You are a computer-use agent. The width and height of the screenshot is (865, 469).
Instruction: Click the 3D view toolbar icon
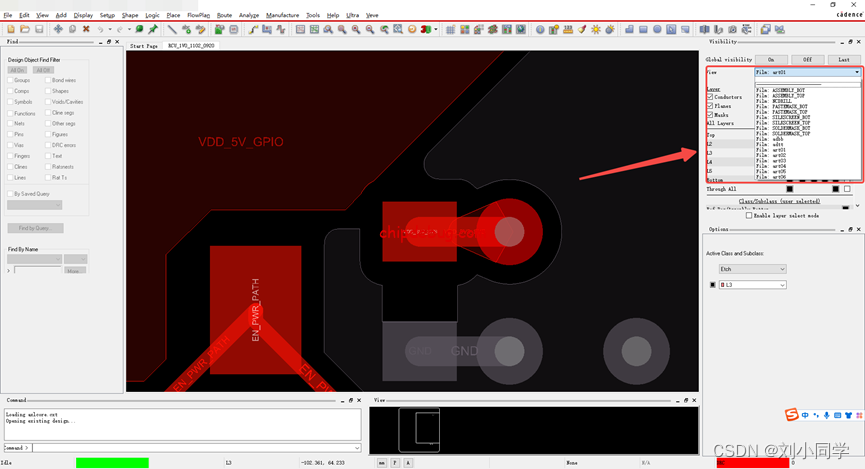click(426, 29)
